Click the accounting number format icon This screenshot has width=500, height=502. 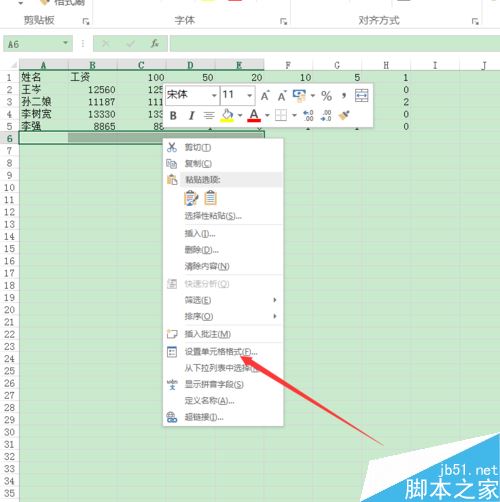click(299, 96)
